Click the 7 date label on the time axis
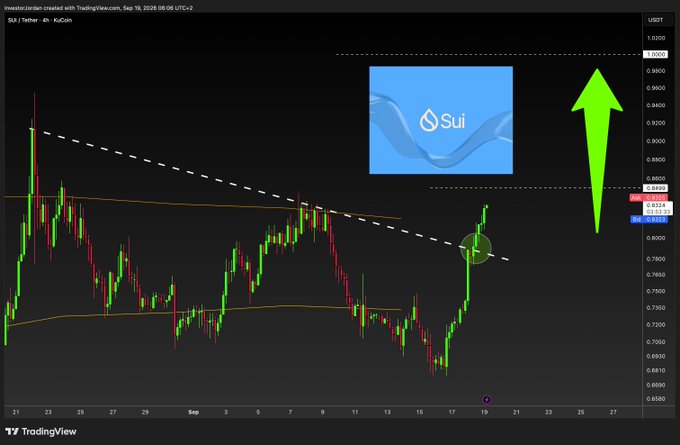Image resolution: width=680 pixels, height=445 pixels. pos(290,412)
